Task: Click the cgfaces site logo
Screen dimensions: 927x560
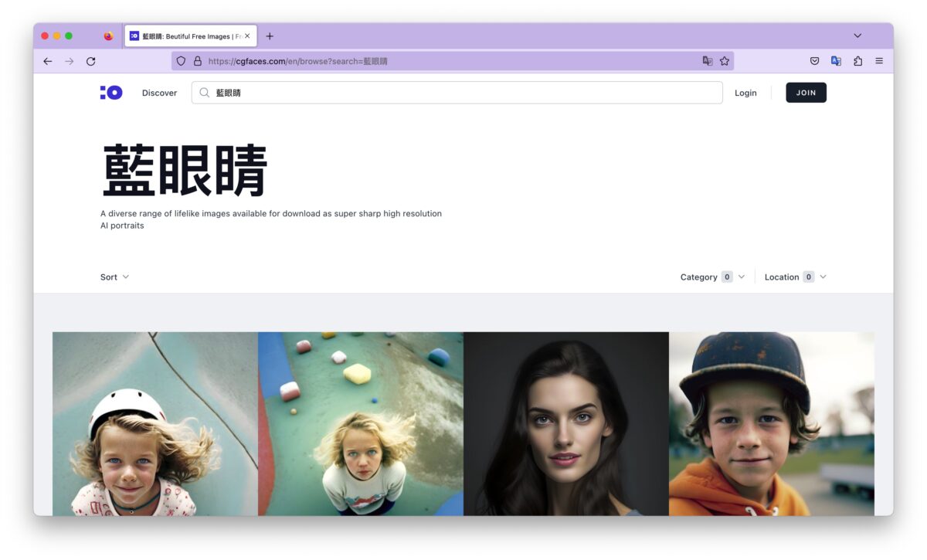Action: tap(111, 93)
